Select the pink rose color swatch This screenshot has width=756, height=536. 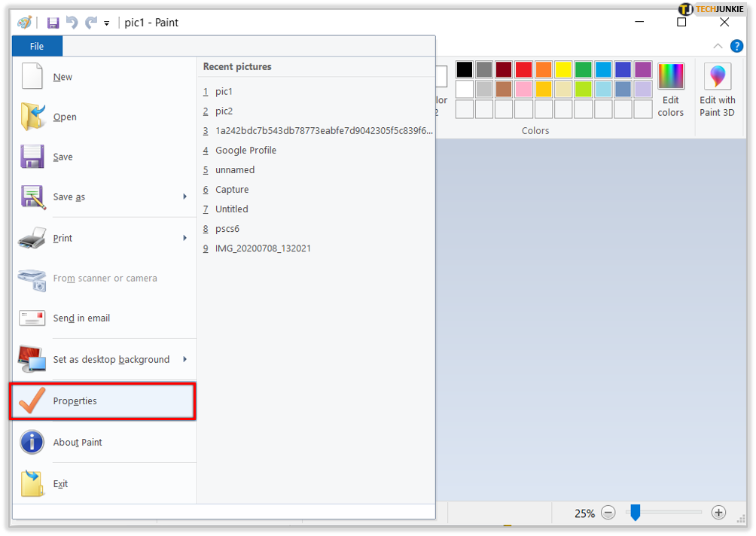pos(523,89)
